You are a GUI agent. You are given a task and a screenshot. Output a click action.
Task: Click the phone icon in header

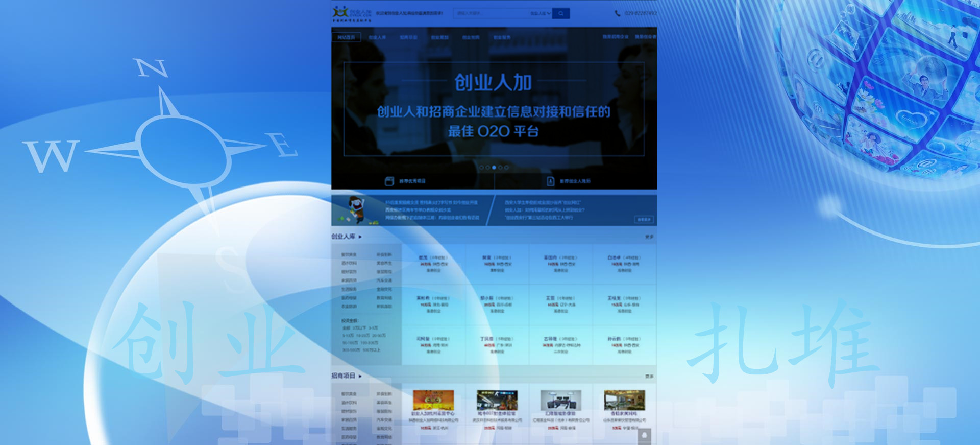coord(618,13)
